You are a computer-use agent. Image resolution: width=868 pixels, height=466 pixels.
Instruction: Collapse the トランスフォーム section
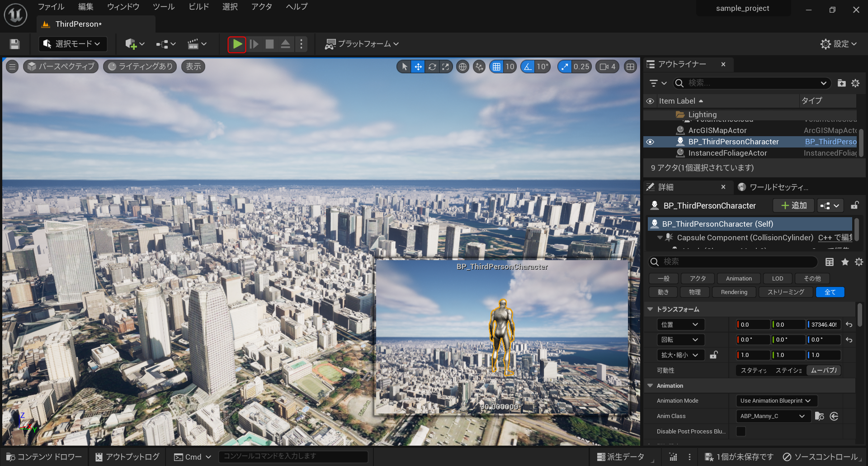tap(651, 309)
